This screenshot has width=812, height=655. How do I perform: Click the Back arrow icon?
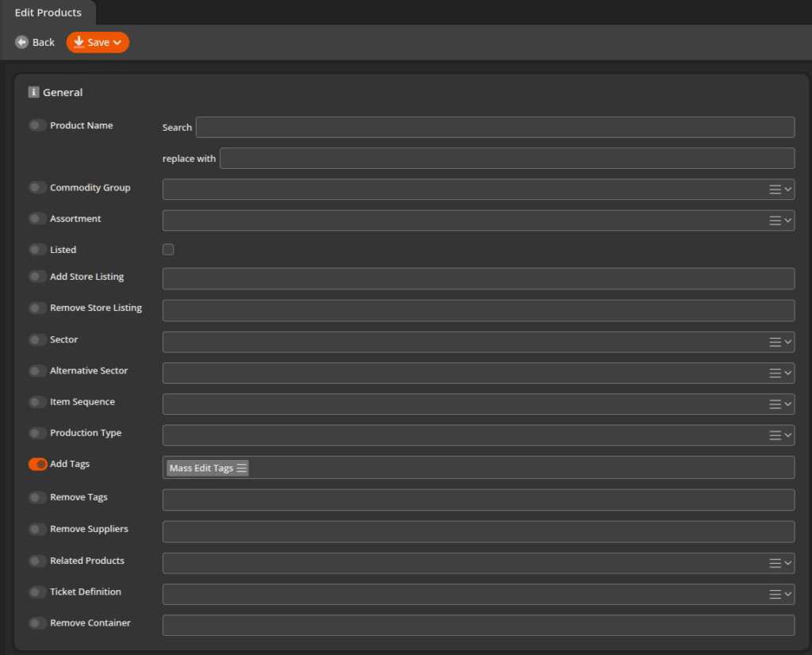tap(21, 42)
